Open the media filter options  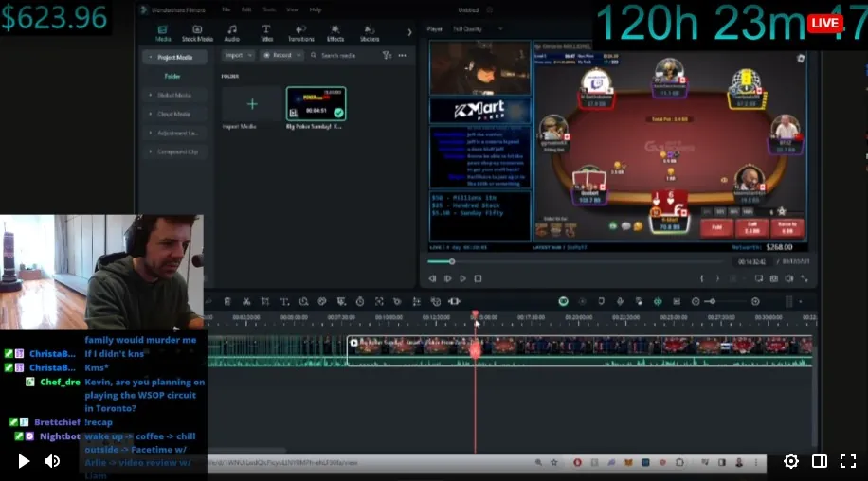pyautogui.click(x=387, y=55)
